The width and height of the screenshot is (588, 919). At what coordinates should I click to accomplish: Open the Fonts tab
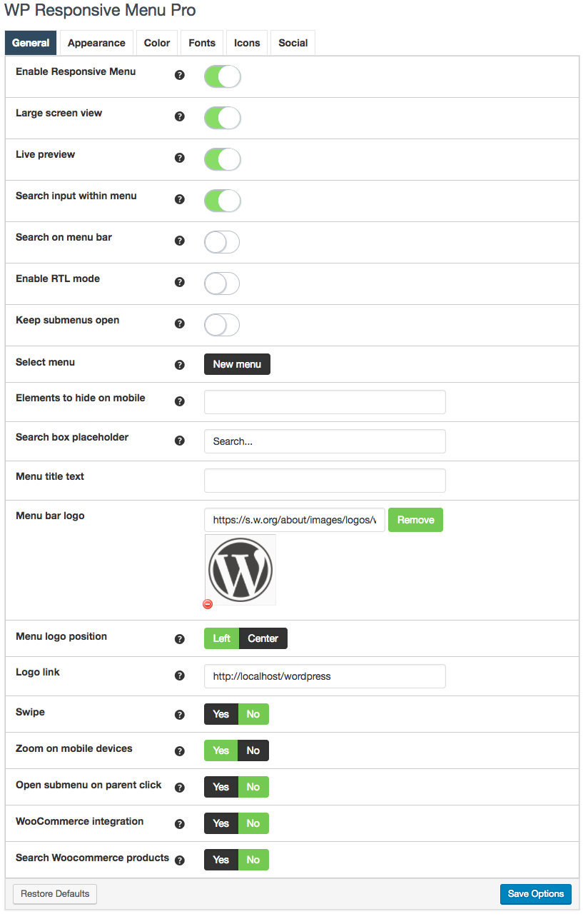pyautogui.click(x=202, y=43)
